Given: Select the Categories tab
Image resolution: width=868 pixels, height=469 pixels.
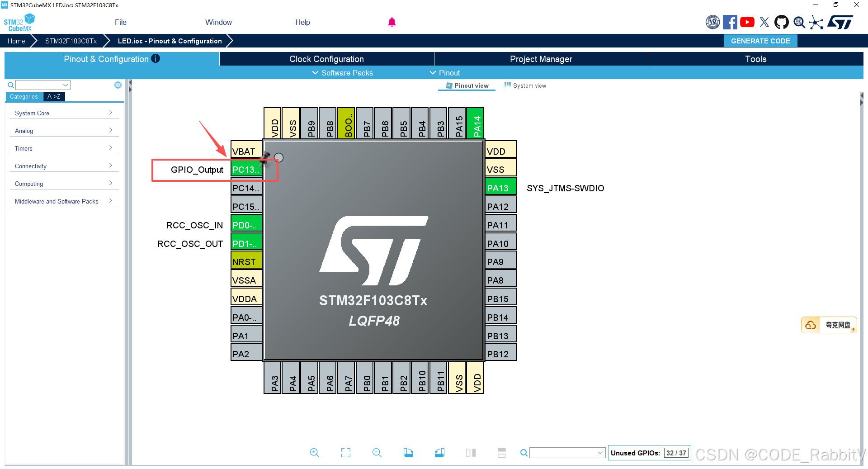Looking at the screenshot, I should point(24,96).
